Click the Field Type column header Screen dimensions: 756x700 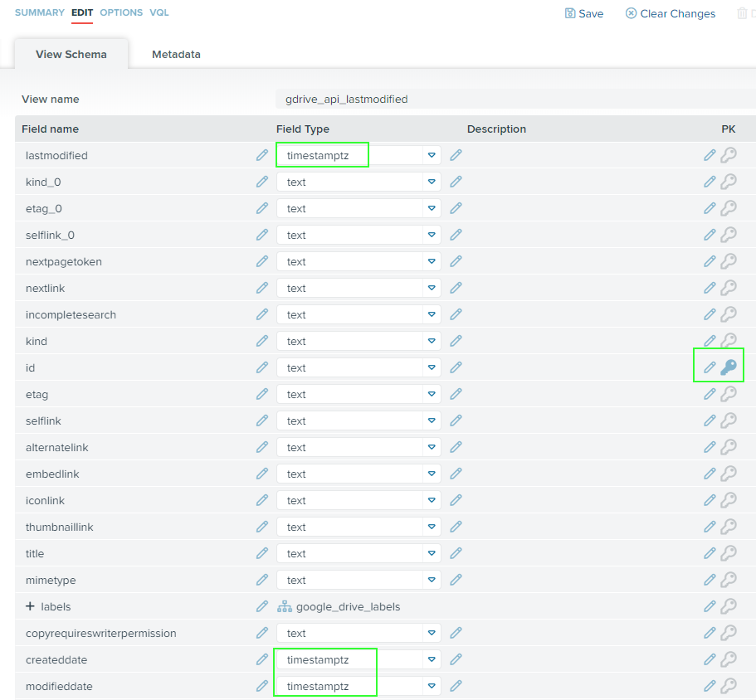[x=303, y=129]
